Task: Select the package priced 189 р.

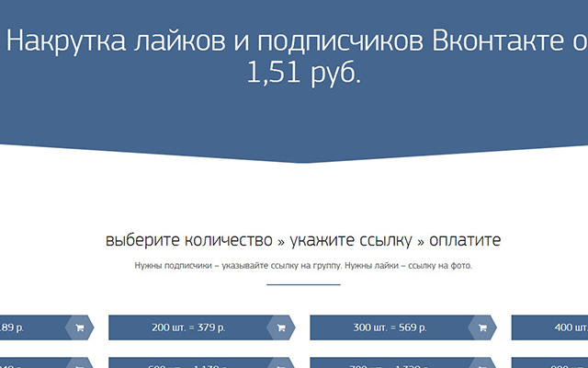Action: click(x=47, y=328)
